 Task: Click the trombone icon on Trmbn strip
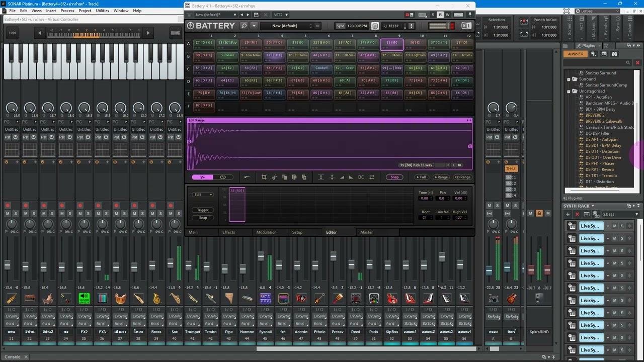point(211,299)
